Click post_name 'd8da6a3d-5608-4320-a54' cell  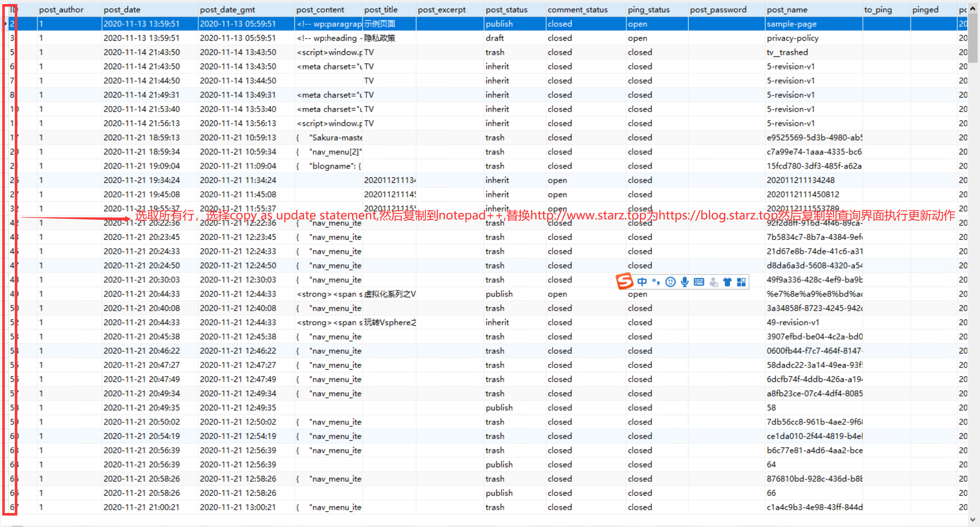pyautogui.click(x=814, y=266)
